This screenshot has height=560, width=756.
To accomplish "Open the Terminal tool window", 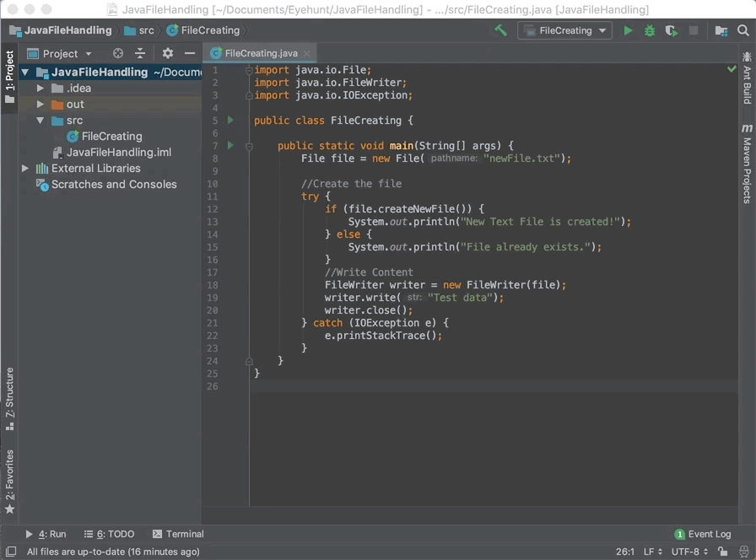I will [x=178, y=534].
